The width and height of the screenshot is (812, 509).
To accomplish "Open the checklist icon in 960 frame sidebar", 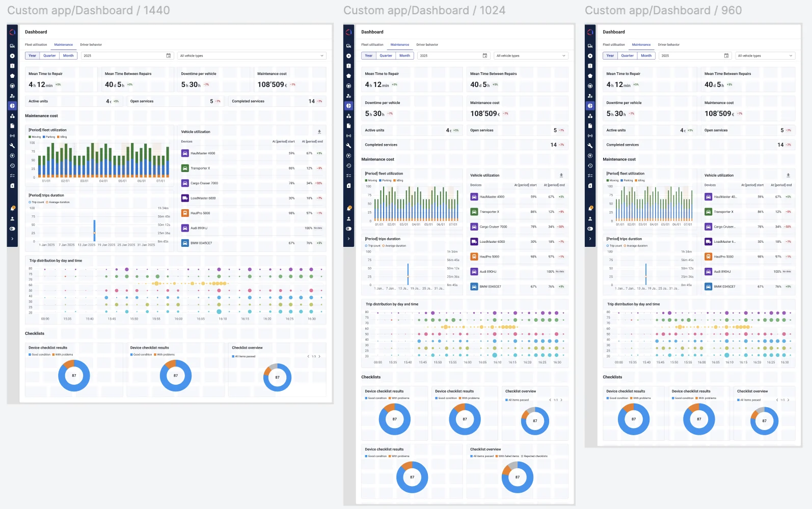I will coord(590,176).
